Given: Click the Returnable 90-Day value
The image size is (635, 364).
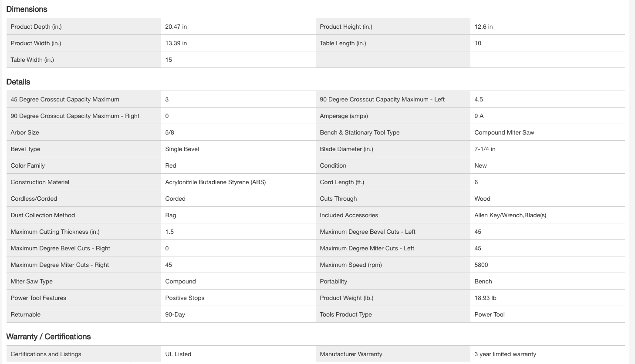Looking at the screenshot, I should (175, 314).
